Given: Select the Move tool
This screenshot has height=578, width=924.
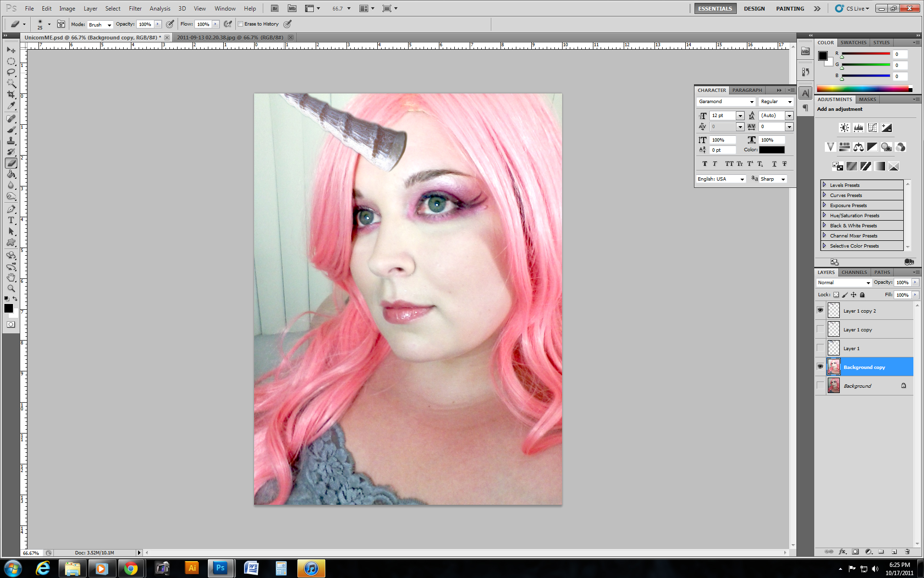Looking at the screenshot, I should (x=11, y=50).
